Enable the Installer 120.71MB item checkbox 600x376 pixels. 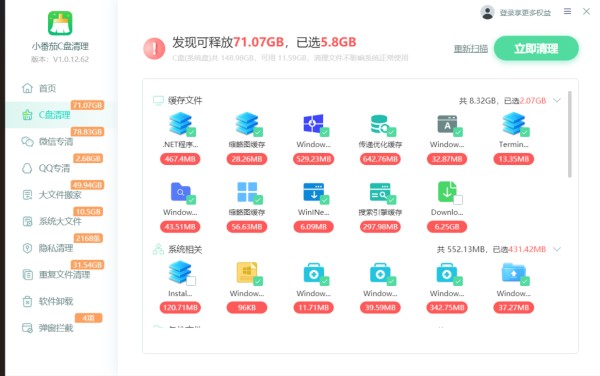[191, 281]
